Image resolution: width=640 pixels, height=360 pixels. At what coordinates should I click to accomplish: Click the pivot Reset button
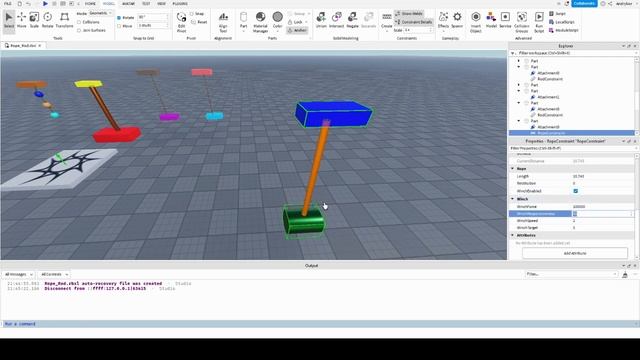(199, 22)
